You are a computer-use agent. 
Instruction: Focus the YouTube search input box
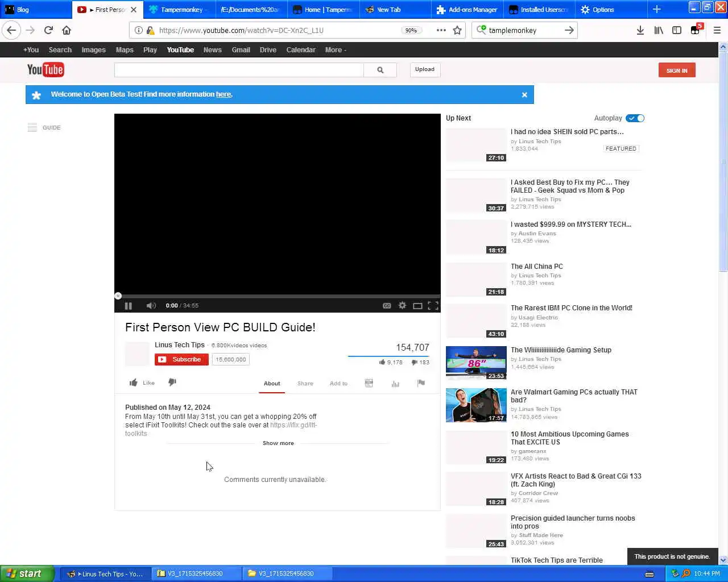239,70
